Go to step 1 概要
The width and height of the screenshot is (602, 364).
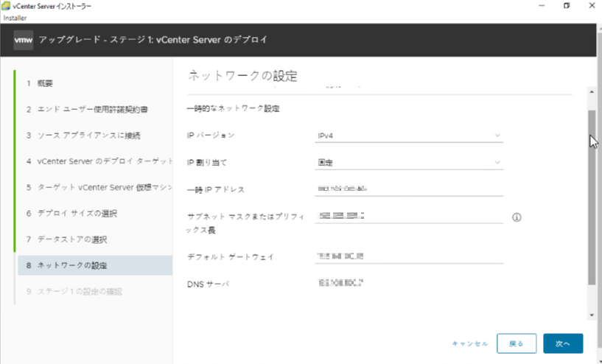[40, 83]
